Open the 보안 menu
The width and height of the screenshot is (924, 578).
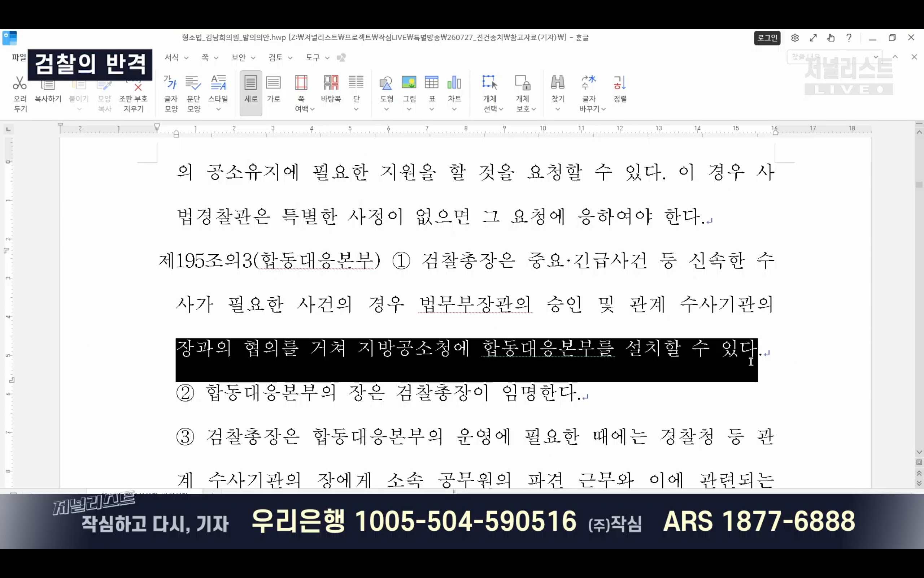(x=239, y=57)
